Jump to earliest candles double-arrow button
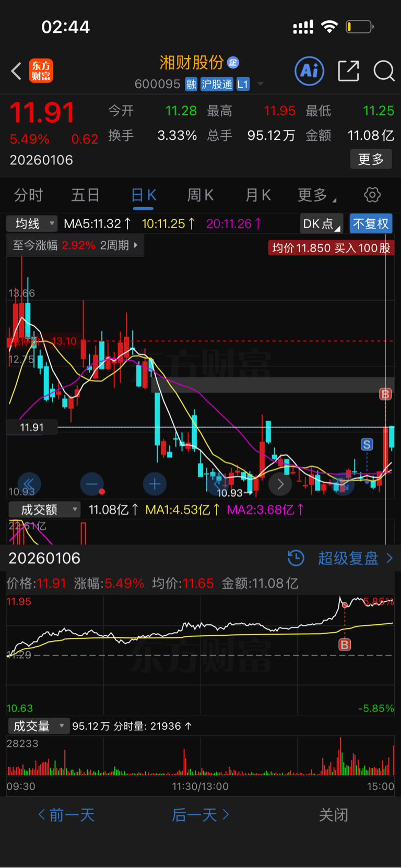This screenshot has height=868, width=401. pos(29,484)
